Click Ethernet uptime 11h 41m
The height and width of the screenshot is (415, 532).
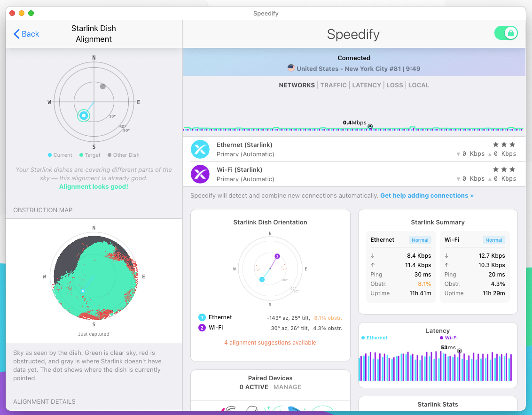click(420, 293)
